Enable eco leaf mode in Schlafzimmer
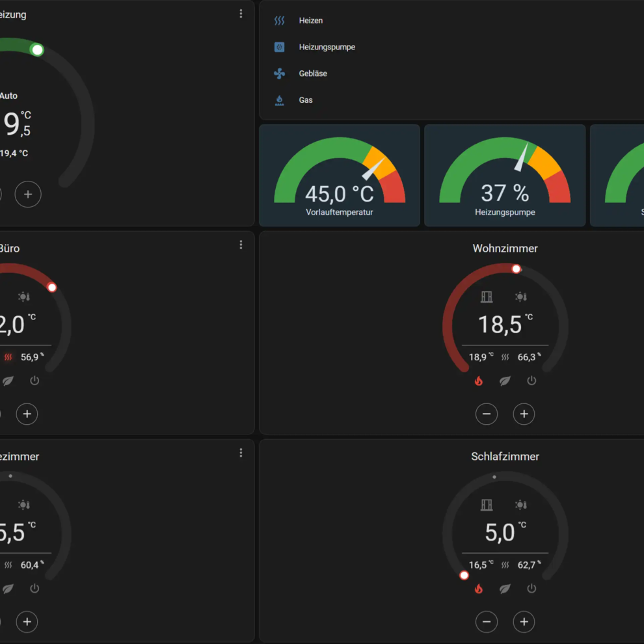Image resolution: width=644 pixels, height=644 pixels. pyautogui.click(x=505, y=589)
